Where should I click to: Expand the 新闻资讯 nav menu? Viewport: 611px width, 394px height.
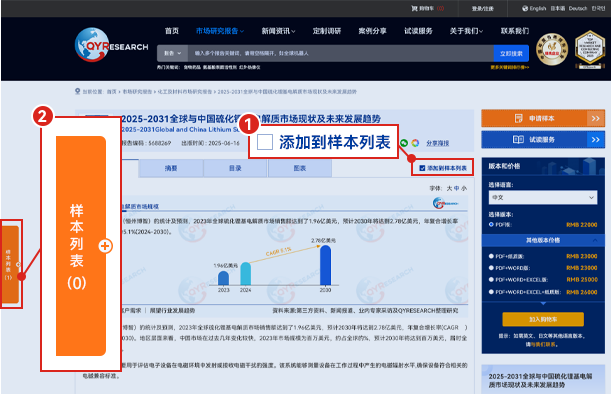tap(278, 31)
